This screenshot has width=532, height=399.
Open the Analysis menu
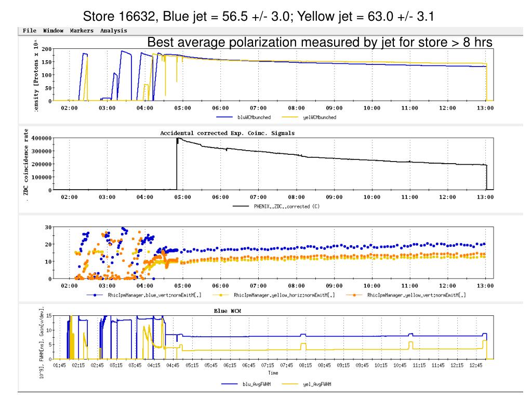(x=114, y=31)
